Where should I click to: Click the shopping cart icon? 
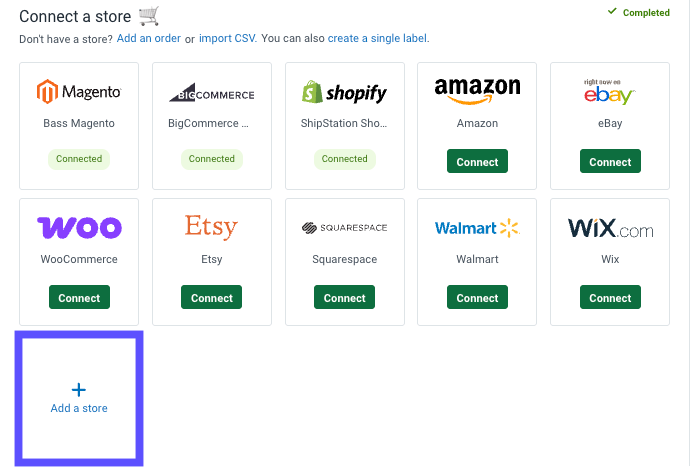[149, 16]
